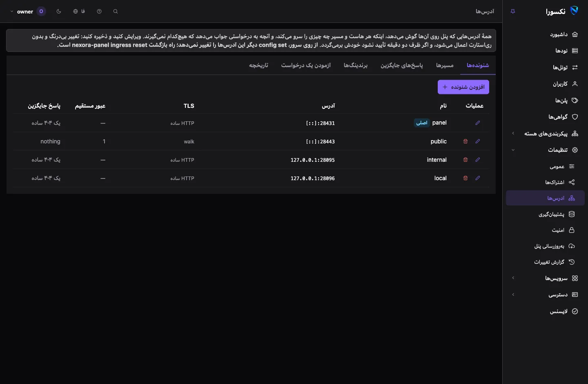Click the address cell 127.0.0.1:28095
The width and height of the screenshot is (588, 384).
pos(313,160)
